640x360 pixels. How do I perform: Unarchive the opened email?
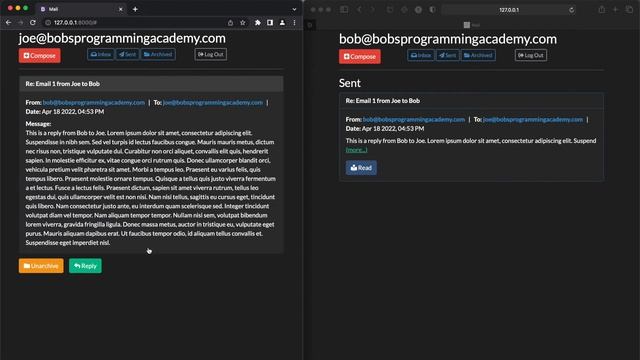point(41,266)
